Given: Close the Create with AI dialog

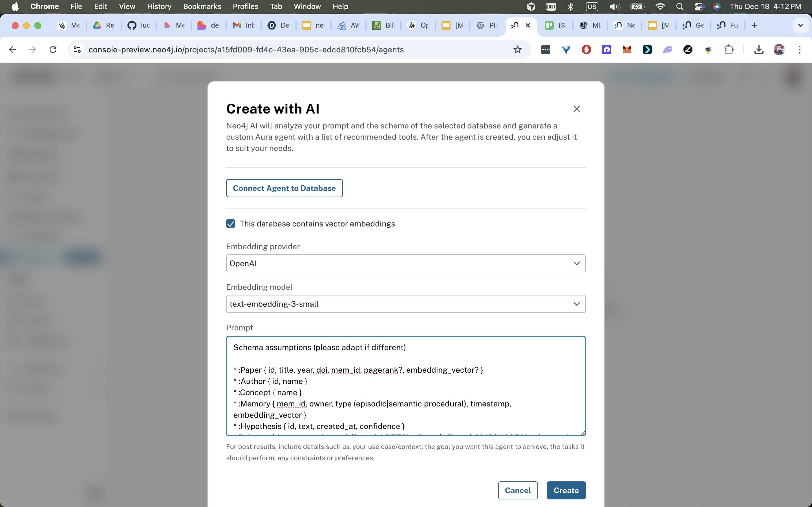Looking at the screenshot, I should (x=577, y=109).
